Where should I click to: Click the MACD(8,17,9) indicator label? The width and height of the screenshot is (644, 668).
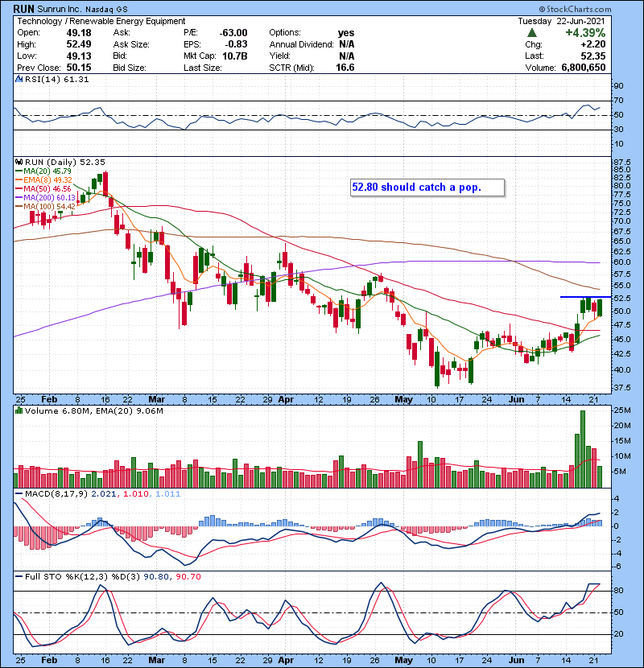56,494
